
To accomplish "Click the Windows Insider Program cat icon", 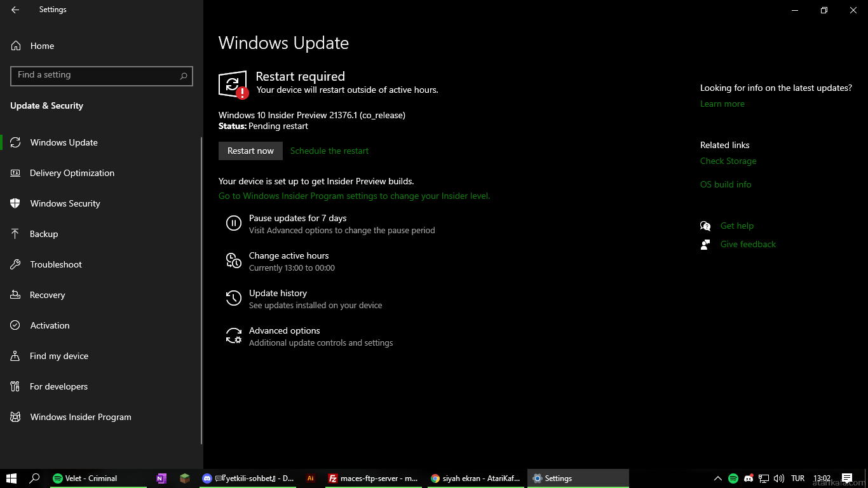I will pos(16,417).
